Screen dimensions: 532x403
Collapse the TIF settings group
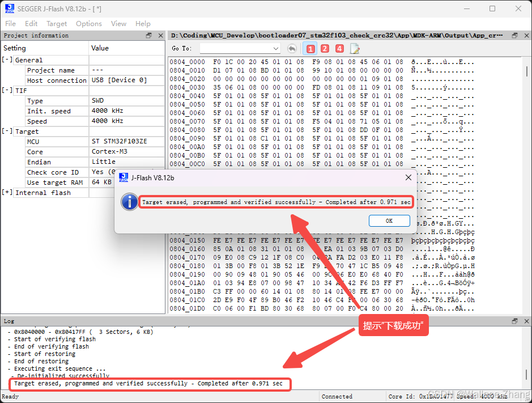click(7, 90)
